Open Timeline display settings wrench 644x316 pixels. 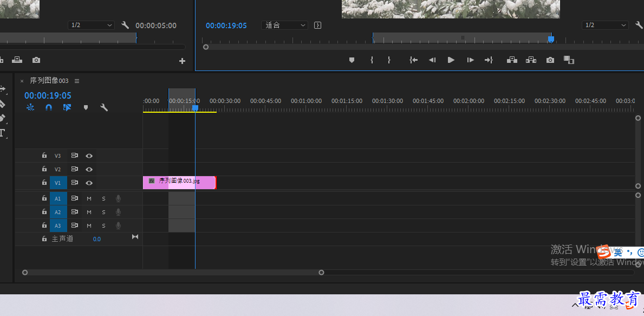click(x=105, y=108)
